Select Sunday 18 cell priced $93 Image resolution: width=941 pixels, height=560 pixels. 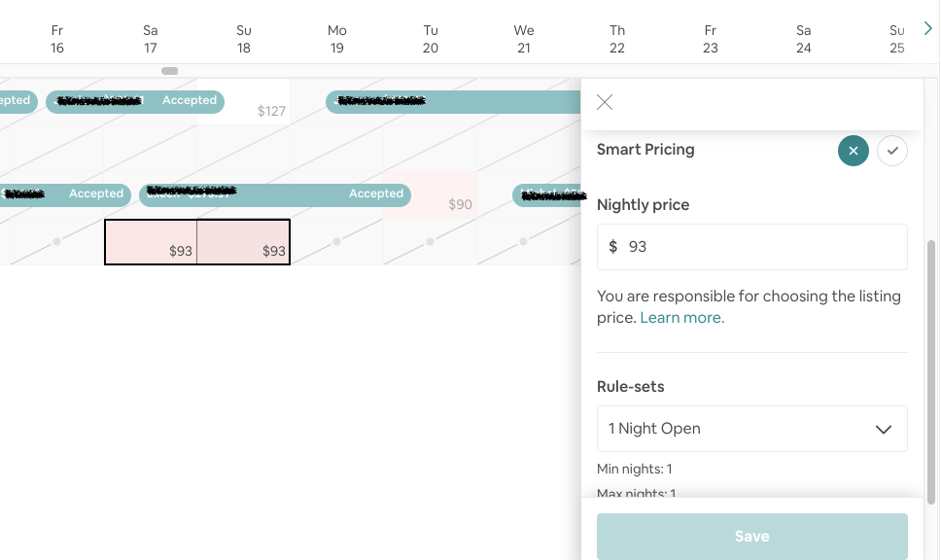coord(244,242)
